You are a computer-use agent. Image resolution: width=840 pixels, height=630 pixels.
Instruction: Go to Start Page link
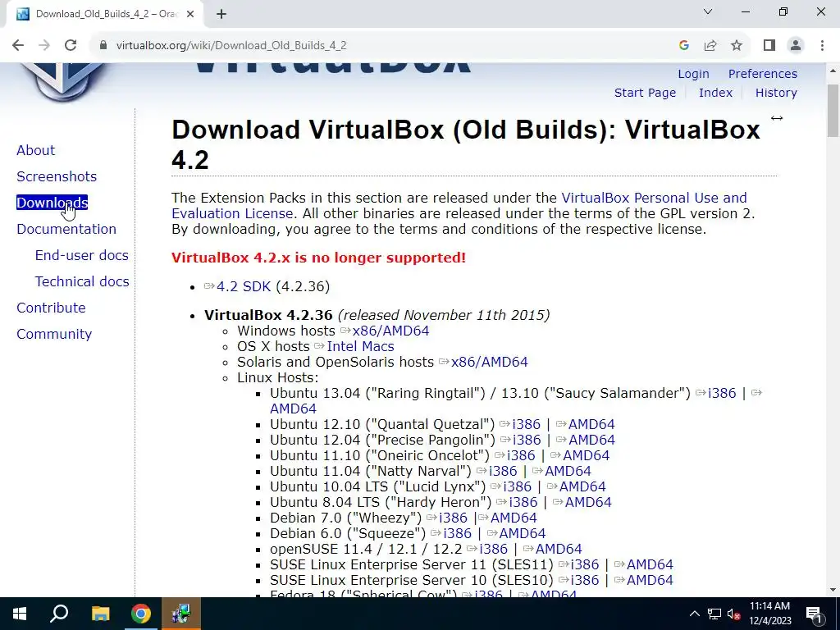(x=645, y=93)
